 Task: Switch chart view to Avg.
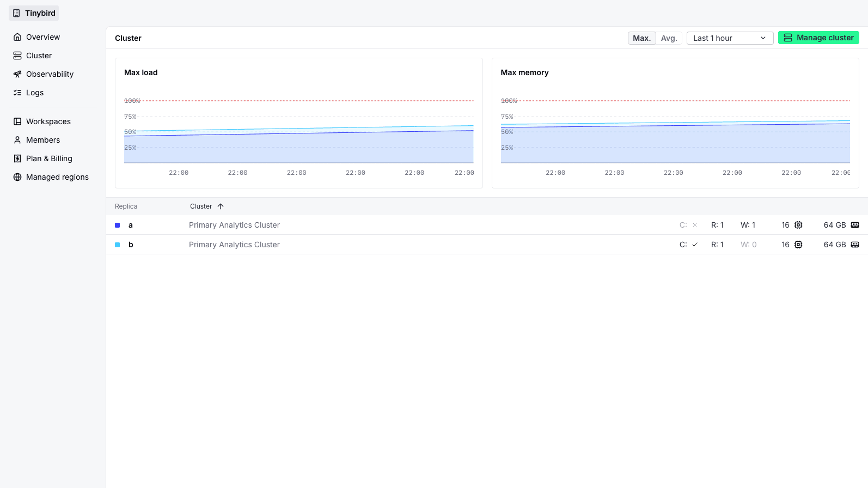point(669,38)
